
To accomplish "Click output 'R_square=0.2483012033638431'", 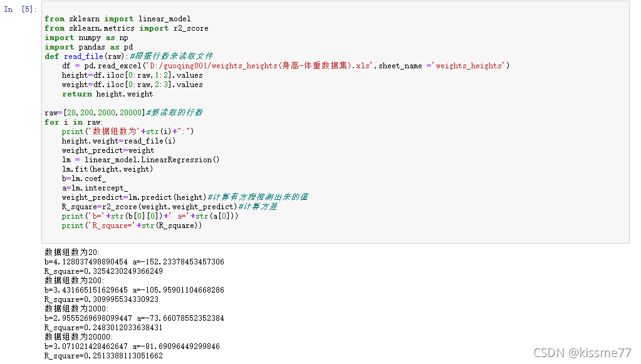I will (x=103, y=328).
